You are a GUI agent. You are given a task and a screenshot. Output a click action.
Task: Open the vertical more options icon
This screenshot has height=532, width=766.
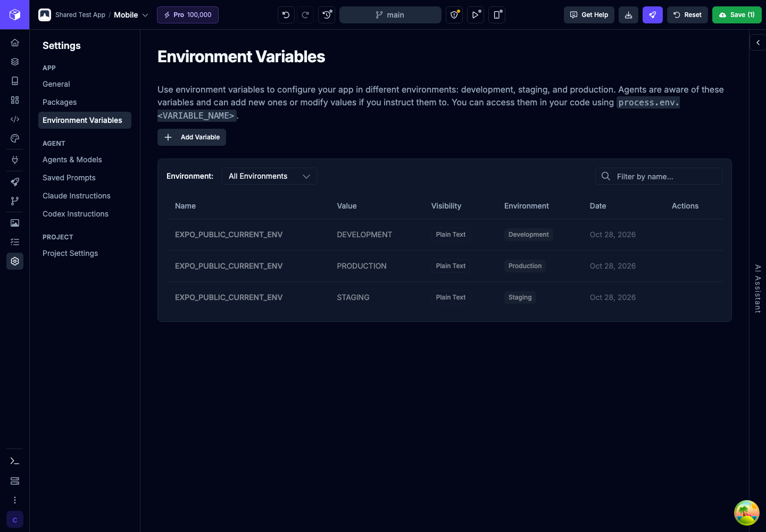pos(15,500)
